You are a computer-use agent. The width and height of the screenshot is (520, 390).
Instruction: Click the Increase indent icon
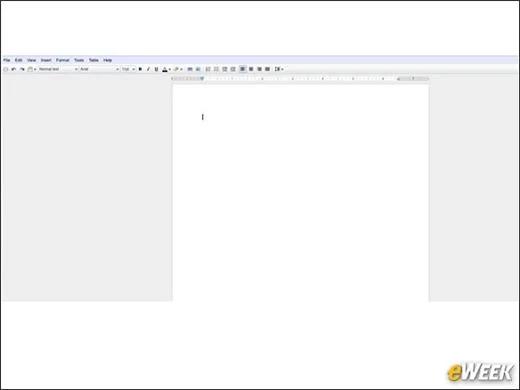[x=233, y=69]
